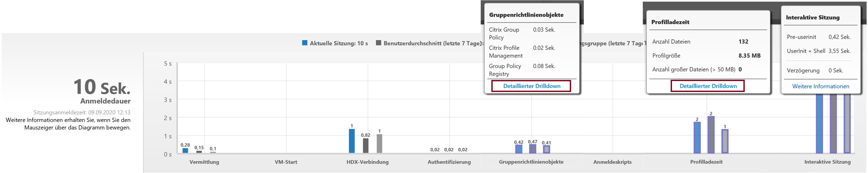Select dark gray HDX-Verbindung bar labeled 0,82
Image resolution: width=868 pixels, height=173 pixels.
pos(366,145)
